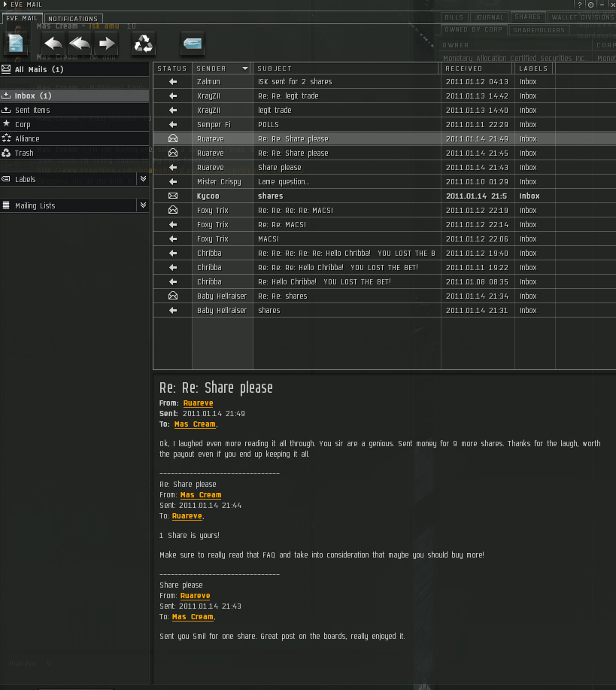Open Baby Hellraiser 'Re: Re: shares' mail

pyautogui.click(x=384, y=296)
